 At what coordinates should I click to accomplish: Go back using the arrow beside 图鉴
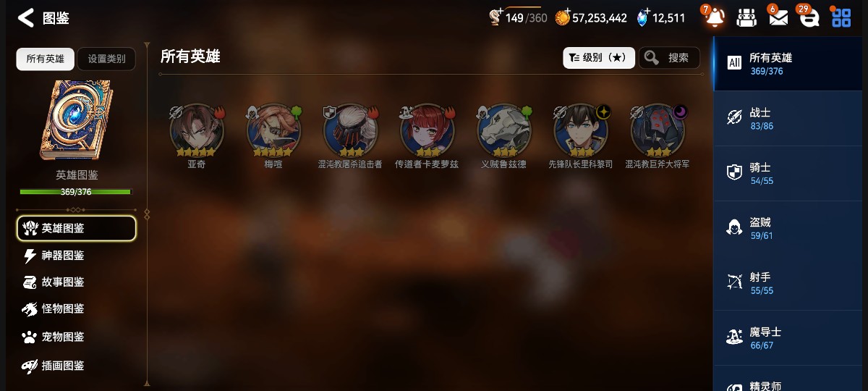click(26, 18)
